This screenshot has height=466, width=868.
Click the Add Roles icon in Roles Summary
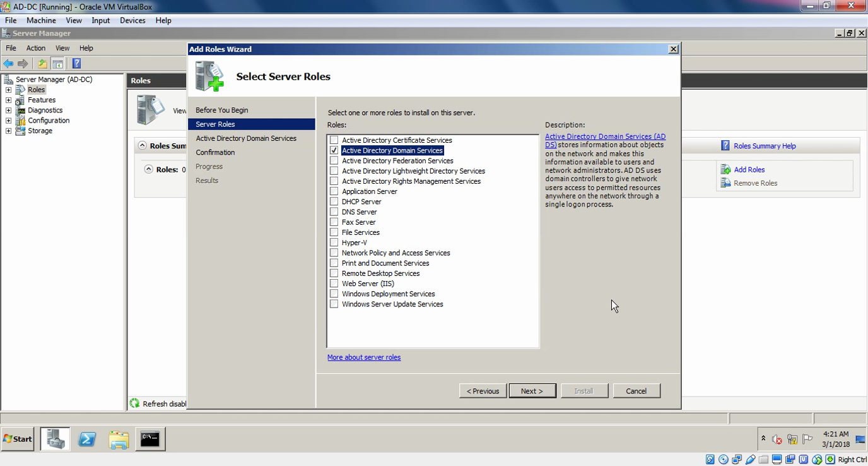(x=725, y=169)
